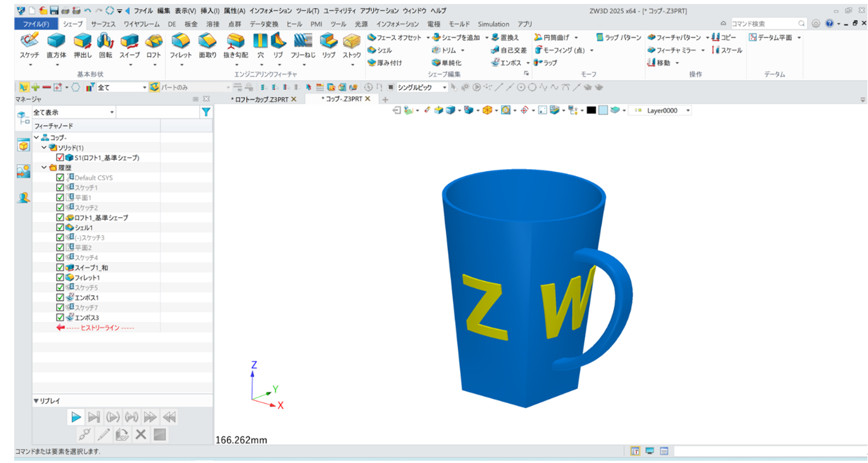Toggle the Default CSYS checkbox

click(60, 177)
